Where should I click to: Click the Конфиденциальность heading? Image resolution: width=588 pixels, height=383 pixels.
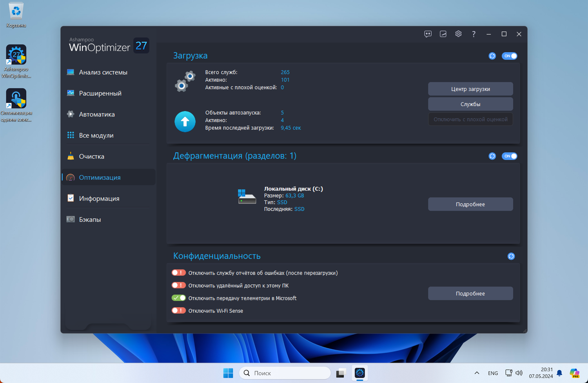[x=217, y=256]
